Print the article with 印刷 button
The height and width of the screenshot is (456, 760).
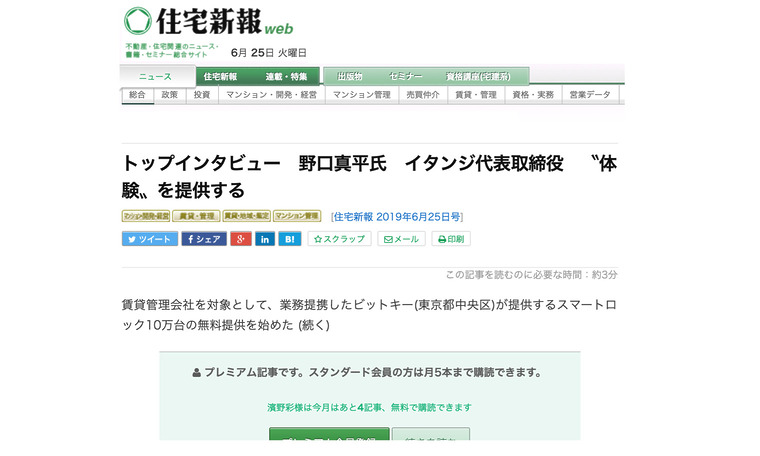point(451,239)
